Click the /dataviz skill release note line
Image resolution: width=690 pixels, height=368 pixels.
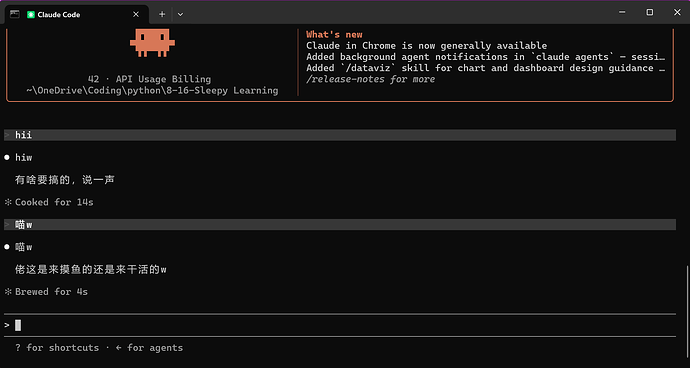485,68
